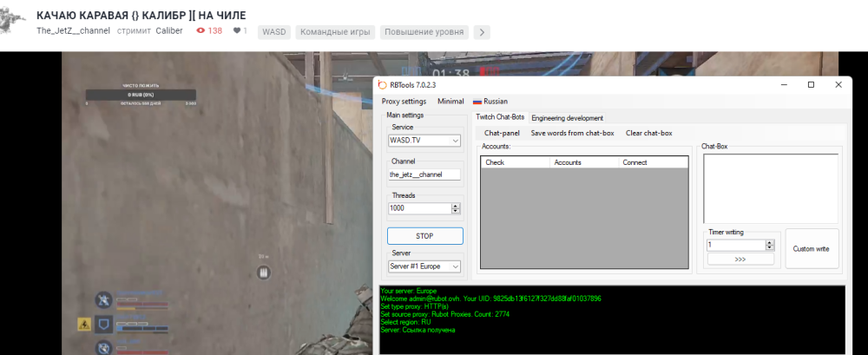Maximize the RBTools window
The width and height of the screenshot is (868, 355).
(811, 85)
